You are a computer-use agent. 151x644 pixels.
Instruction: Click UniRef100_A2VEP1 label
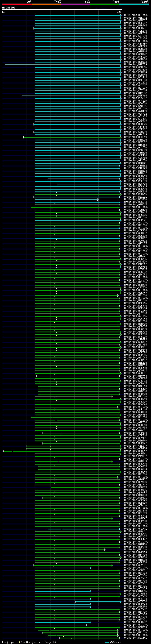[x=135, y=565]
